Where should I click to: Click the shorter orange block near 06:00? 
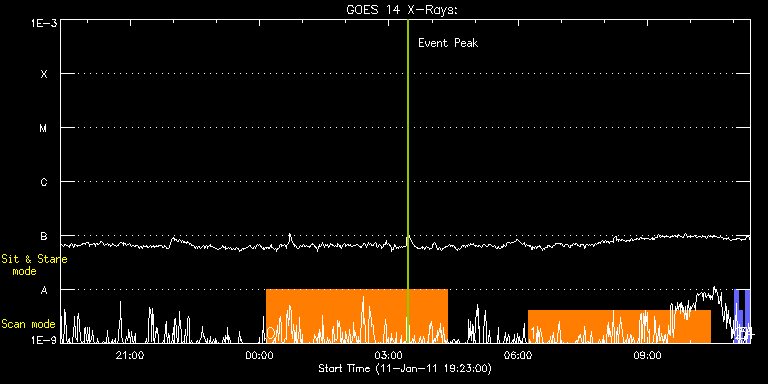(x=619, y=326)
